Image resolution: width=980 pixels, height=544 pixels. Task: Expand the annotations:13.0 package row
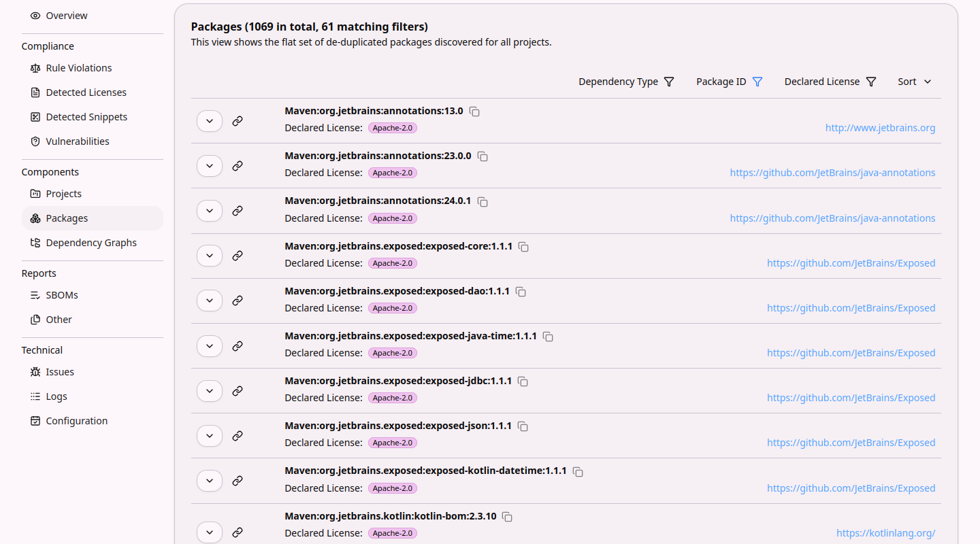pyautogui.click(x=210, y=121)
